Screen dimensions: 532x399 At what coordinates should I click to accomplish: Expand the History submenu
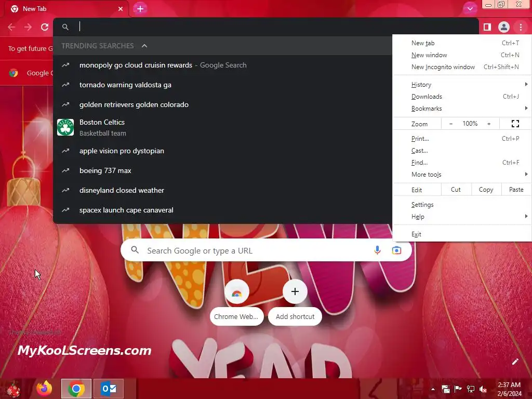(x=462, y=85)
